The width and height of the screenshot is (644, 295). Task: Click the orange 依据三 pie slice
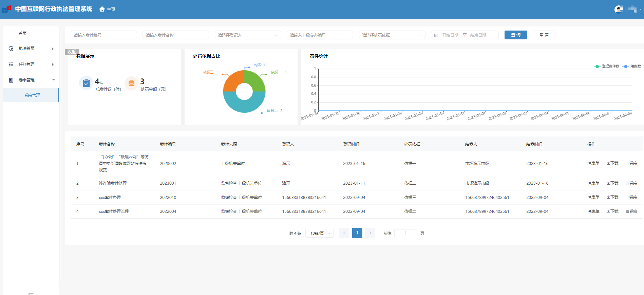pos(232,81)
